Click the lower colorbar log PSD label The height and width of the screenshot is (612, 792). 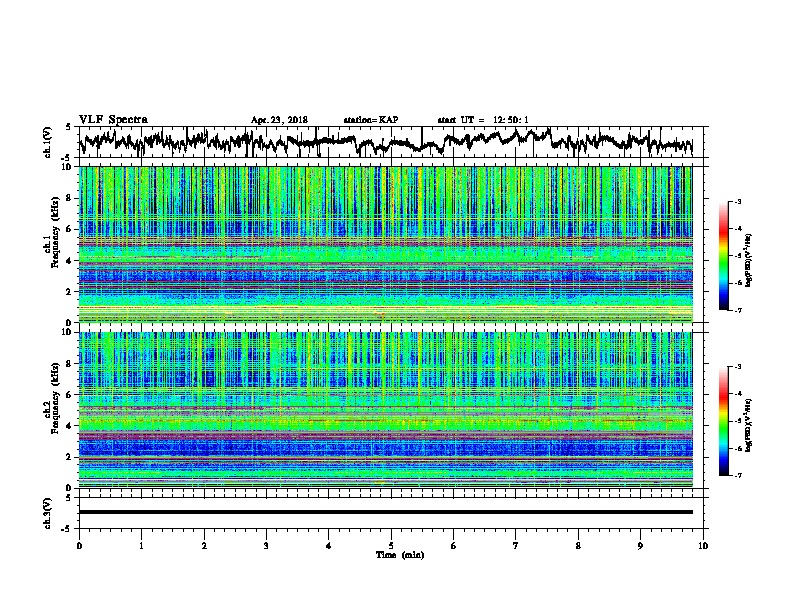(x=749, y=425)
